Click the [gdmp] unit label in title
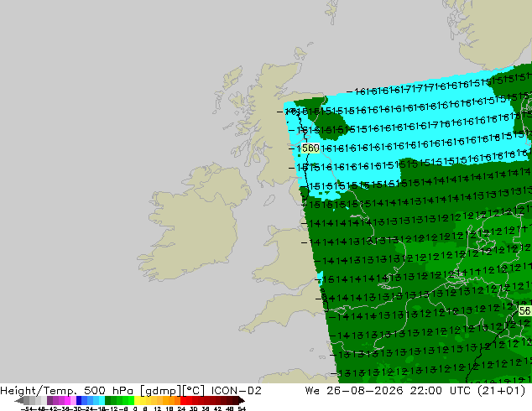Viewport: 532px width, 411px height. (160, 391)
